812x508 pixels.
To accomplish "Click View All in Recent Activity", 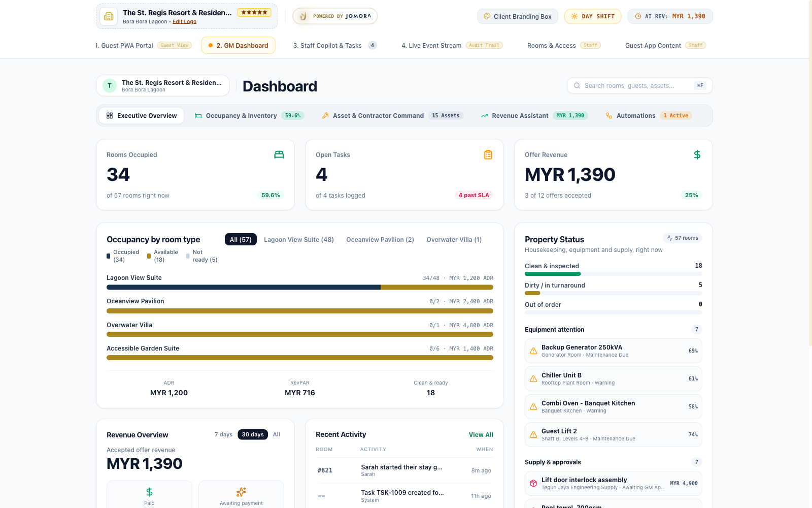I will [x=481, y=435].
